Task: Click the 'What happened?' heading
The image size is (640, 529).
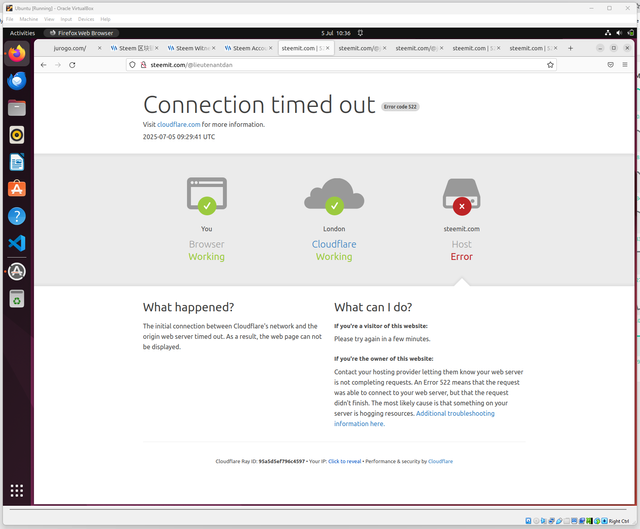Action: tap(188, 307)
